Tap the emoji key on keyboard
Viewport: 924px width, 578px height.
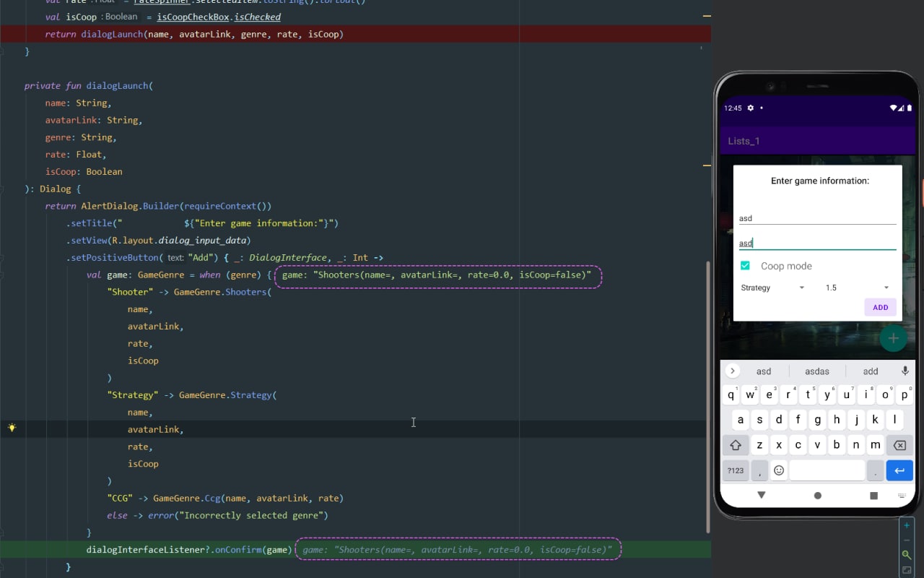779,470
